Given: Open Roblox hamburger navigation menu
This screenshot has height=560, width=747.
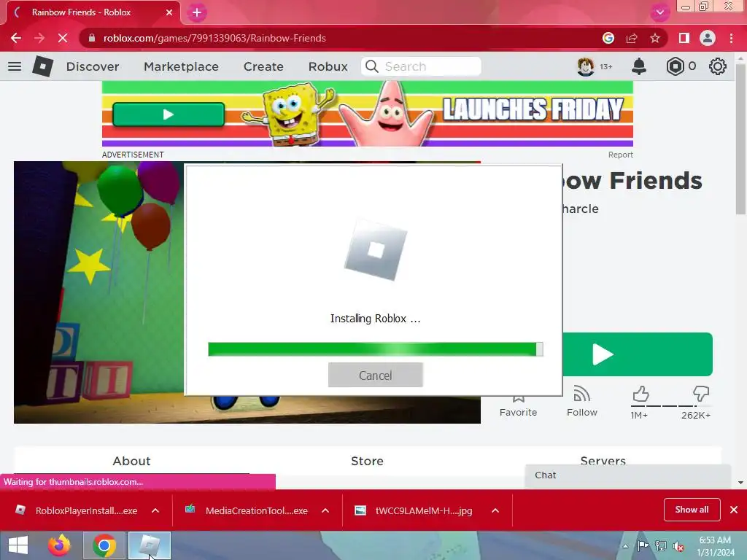Looking at the screenshot, I should point(15,66).
